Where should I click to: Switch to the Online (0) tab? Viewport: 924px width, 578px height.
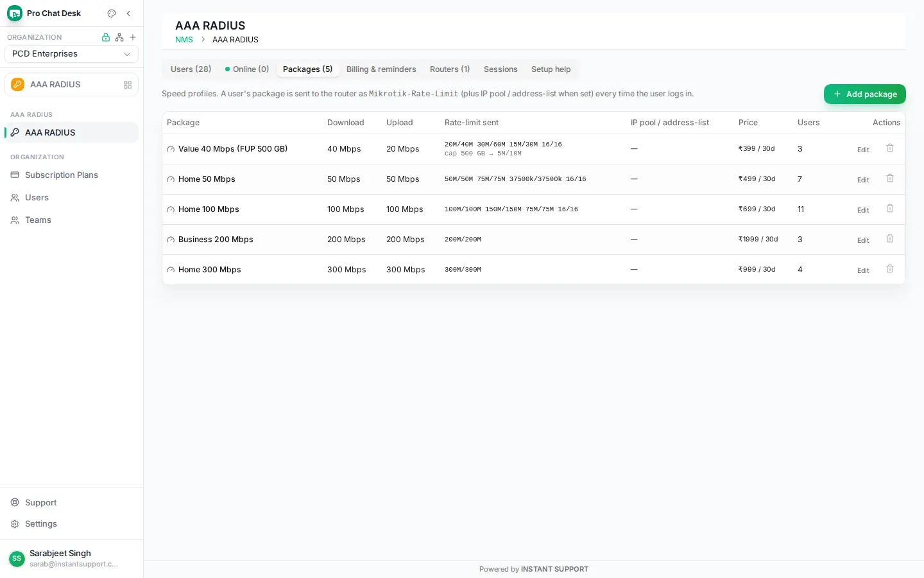point(247,69)
